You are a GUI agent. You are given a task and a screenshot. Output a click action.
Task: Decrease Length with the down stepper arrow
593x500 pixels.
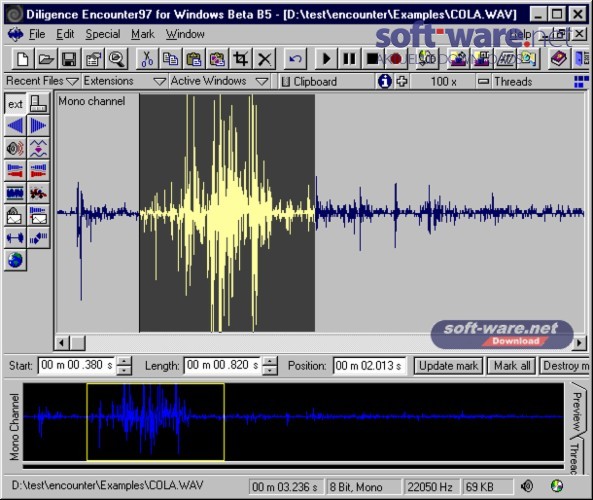(270, 370)
